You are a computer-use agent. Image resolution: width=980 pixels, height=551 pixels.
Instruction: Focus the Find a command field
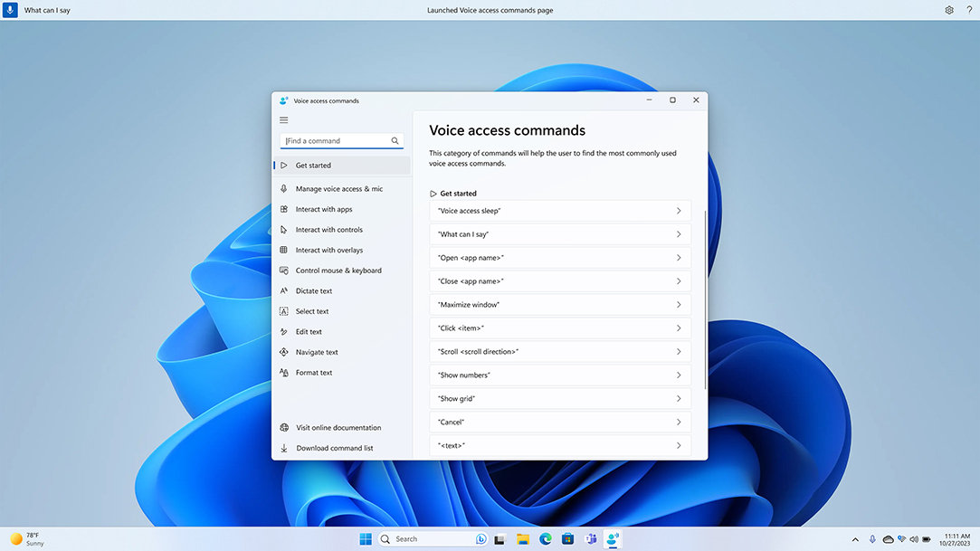[x=335, y=141]
